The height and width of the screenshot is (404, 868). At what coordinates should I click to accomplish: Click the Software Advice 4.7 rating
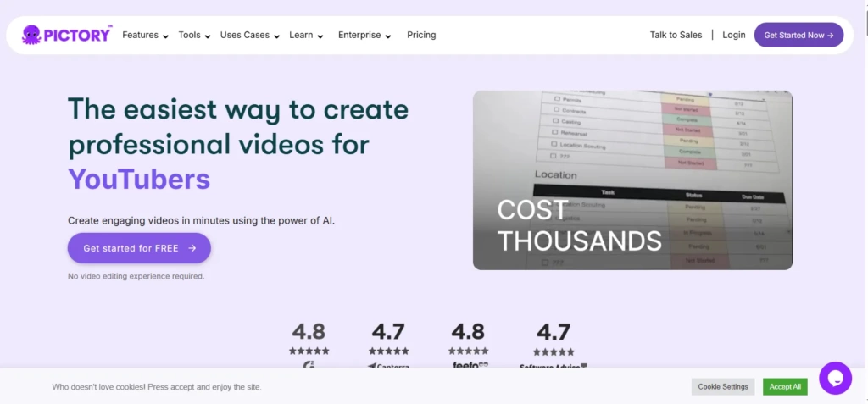click(554, 332)
